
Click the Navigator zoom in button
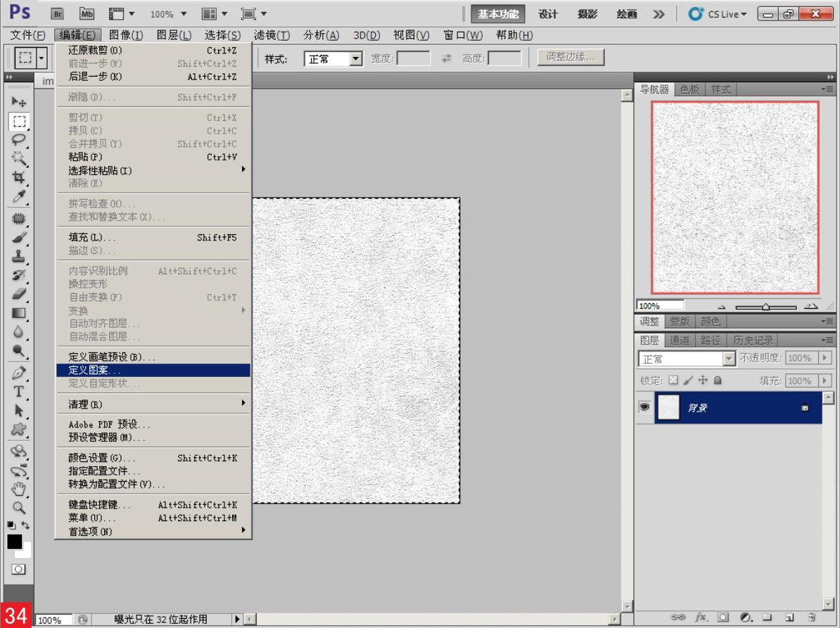[x=811, y=307]
